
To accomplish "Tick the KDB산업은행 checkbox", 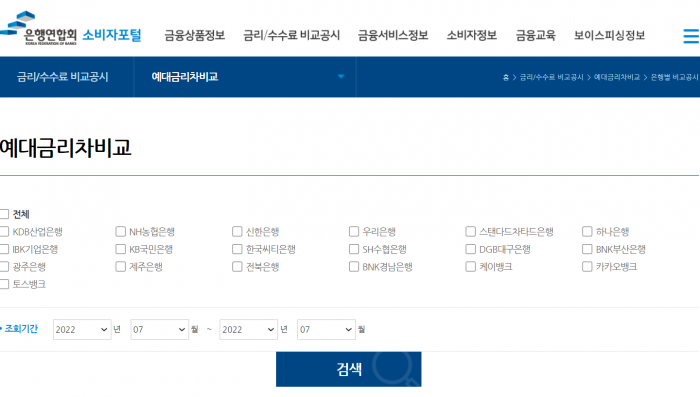I will [x=4, y=231].
